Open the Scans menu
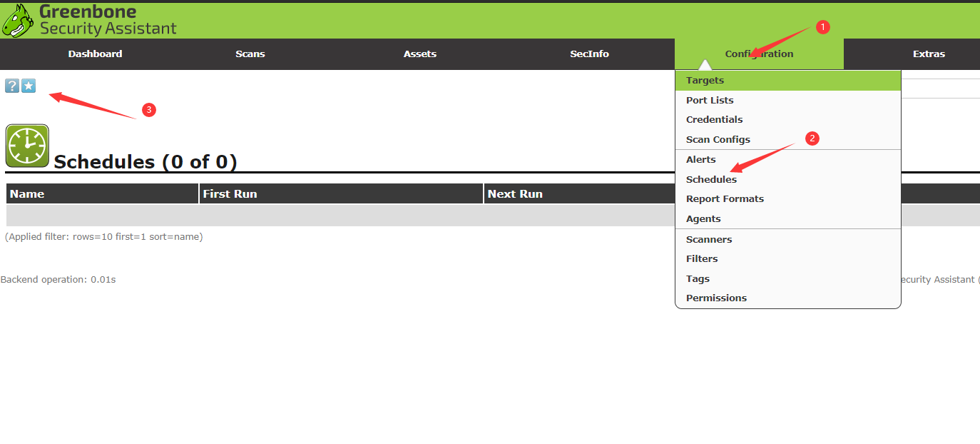This screenshot has height=444, width=980. (x=250, y=54)
